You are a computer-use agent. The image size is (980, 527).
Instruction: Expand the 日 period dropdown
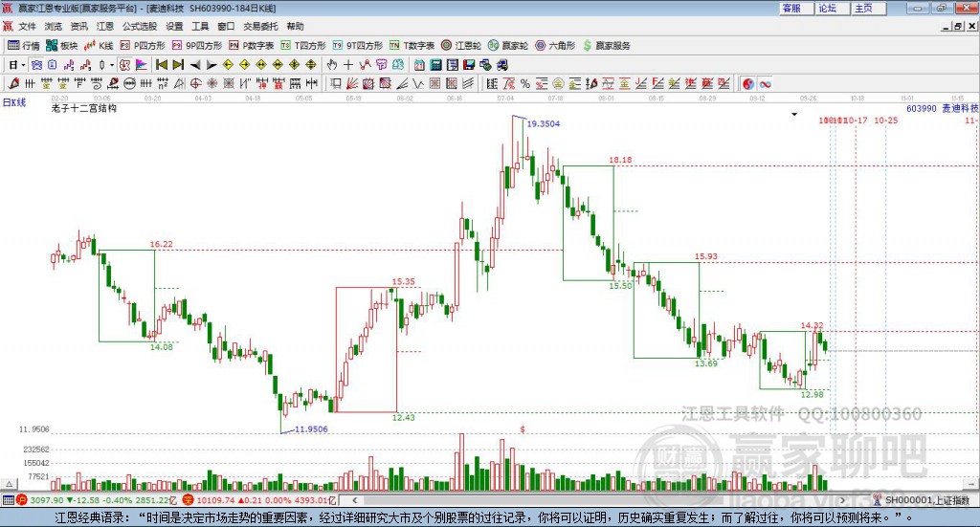[x=24, y=65]
